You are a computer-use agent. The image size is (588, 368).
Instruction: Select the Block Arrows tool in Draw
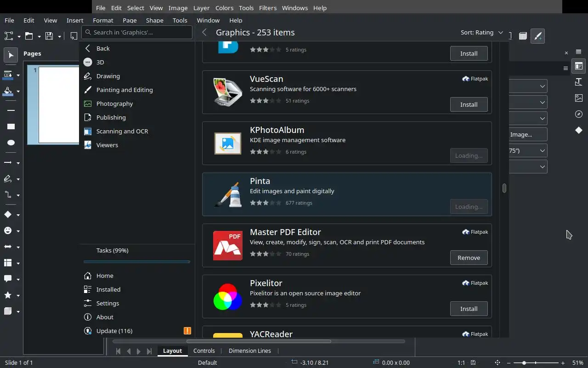8,247
